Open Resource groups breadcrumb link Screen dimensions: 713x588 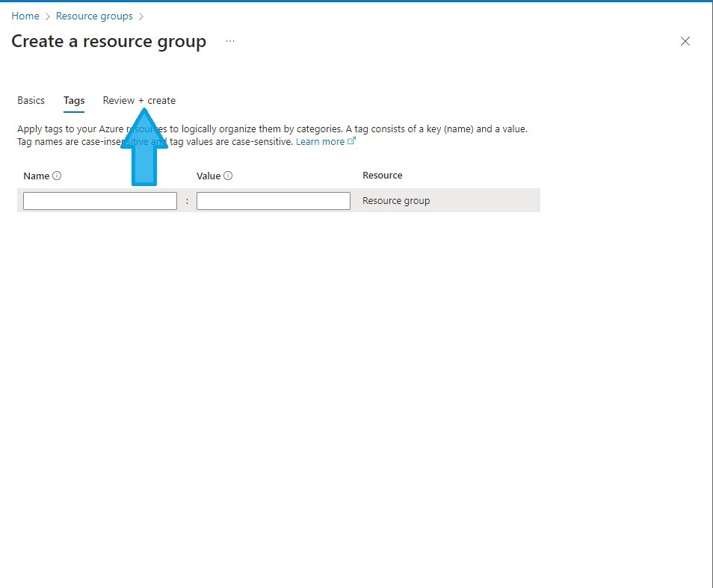pyautogui.click(x=94, y=16)
